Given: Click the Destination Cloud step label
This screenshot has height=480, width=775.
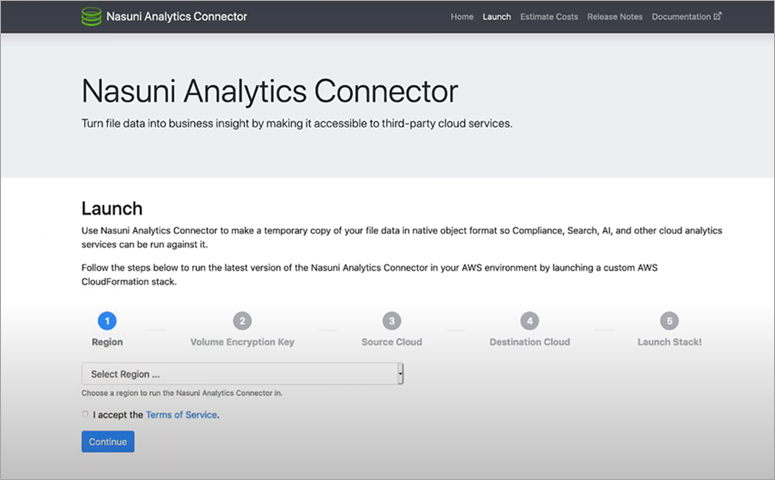Looking at the screenshot, I should 529,342.
